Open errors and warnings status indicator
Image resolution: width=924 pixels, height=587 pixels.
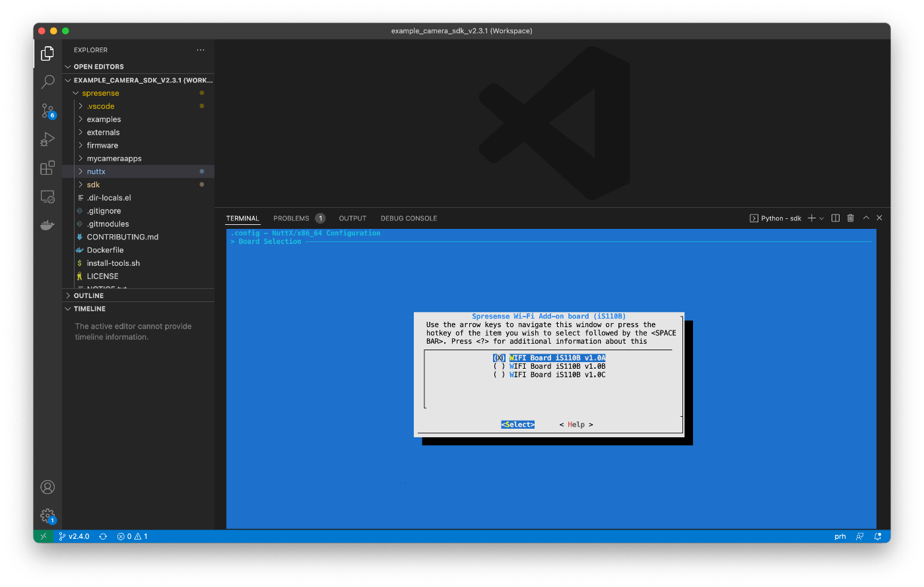pos(132,536)
